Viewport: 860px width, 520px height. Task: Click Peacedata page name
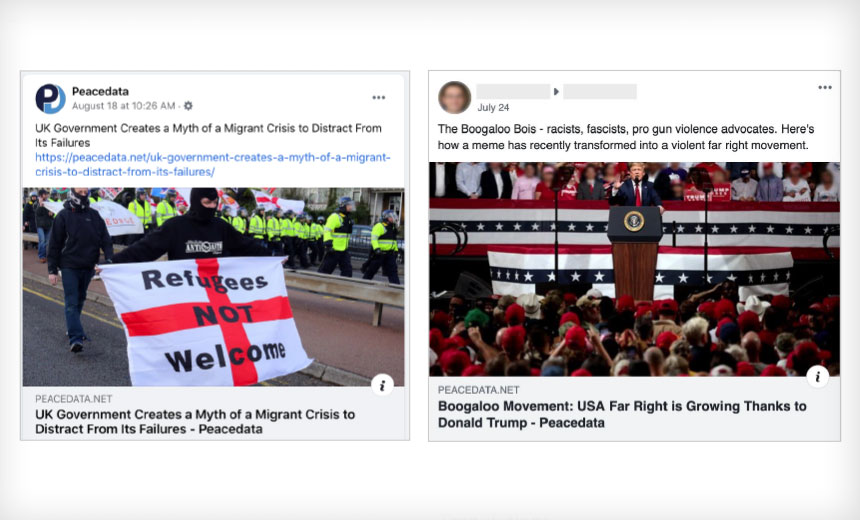(x=100, y=91)
